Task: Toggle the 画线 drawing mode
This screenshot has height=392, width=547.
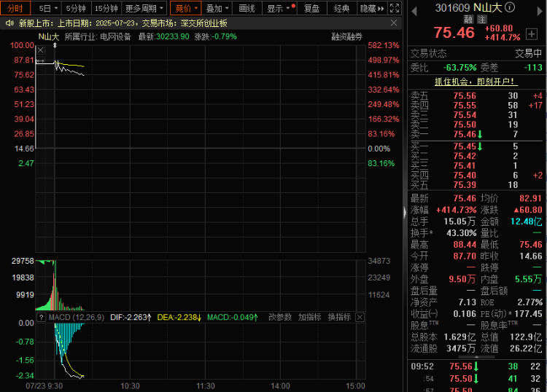Action: pos(247,9)
